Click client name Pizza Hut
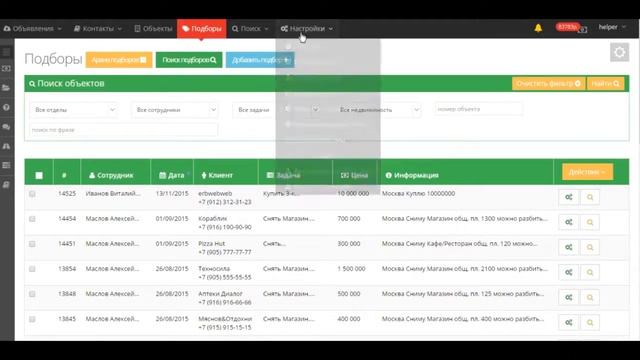640x360 pixels. coord(211,244)
